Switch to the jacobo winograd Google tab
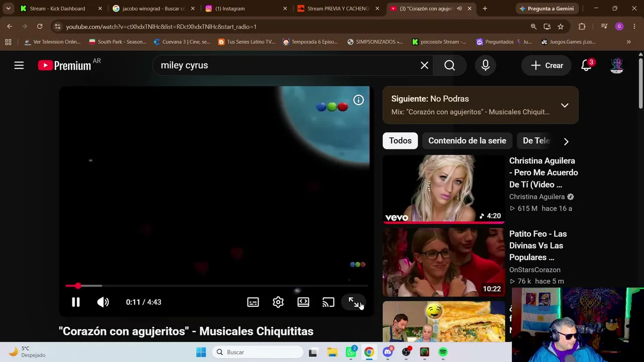 click(x=153, y=9)
